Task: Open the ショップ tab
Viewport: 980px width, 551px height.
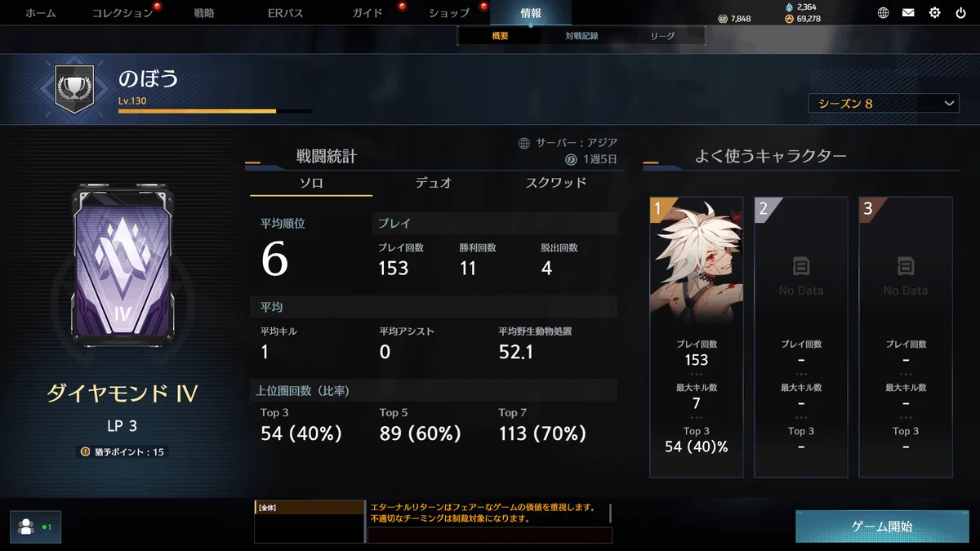Action: coord(449,13)
